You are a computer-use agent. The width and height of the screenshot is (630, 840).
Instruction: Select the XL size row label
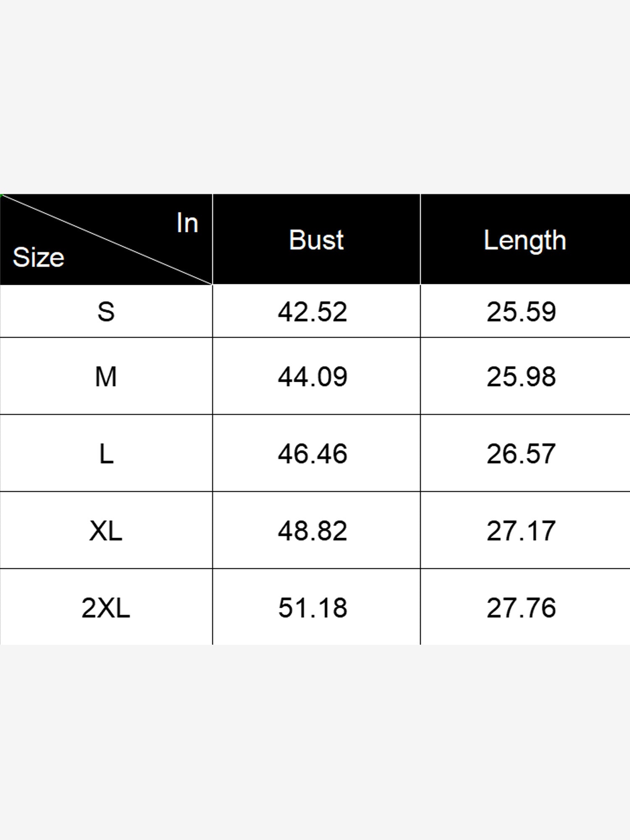pyautogui.click(x=106, y=530)
